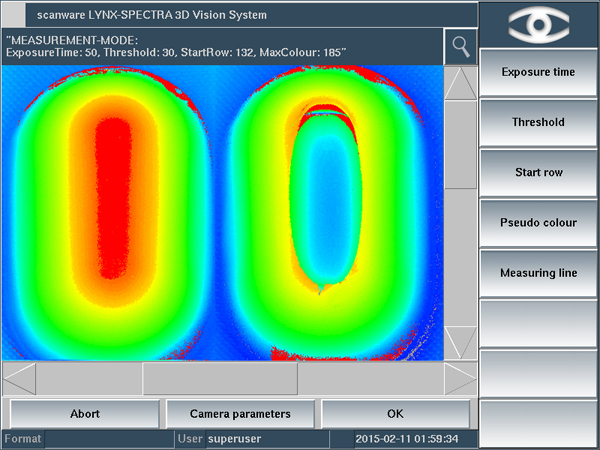This screenshot has height=450, width=600.
Task: Click the date and time display
Action: 407,439
